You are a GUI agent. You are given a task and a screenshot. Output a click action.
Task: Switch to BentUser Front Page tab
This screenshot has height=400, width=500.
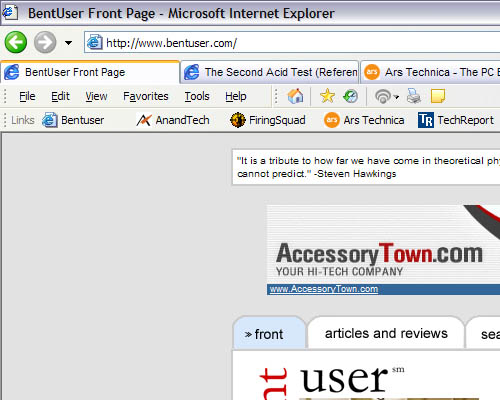[x=90, y=72]
